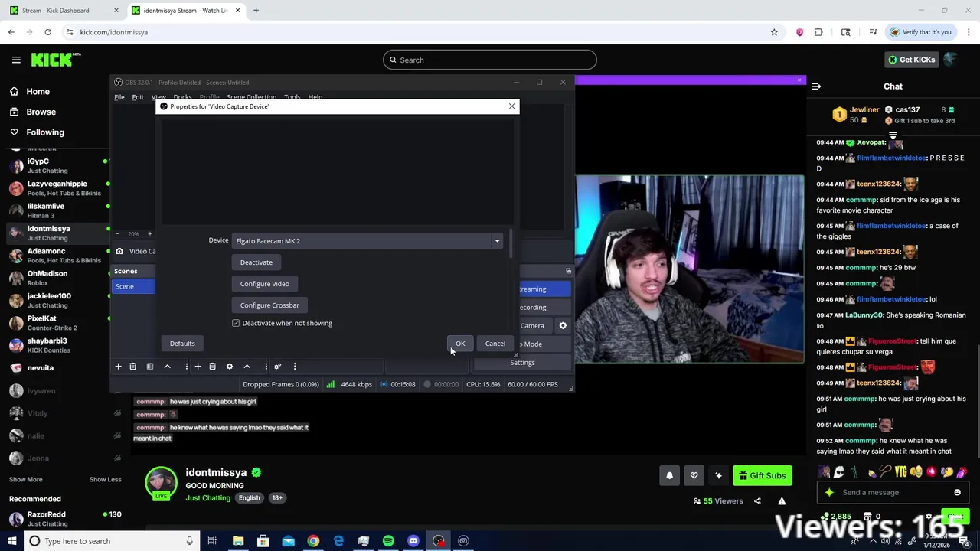Screen dimensions: 980x551
Task: Open audio mixer advanced properties gears icon
Action: [x=277, y=367]
